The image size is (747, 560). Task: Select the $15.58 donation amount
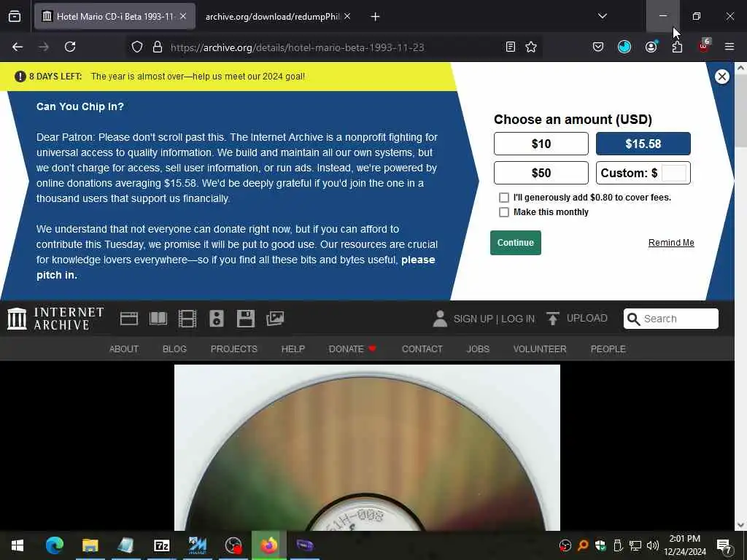643,144
